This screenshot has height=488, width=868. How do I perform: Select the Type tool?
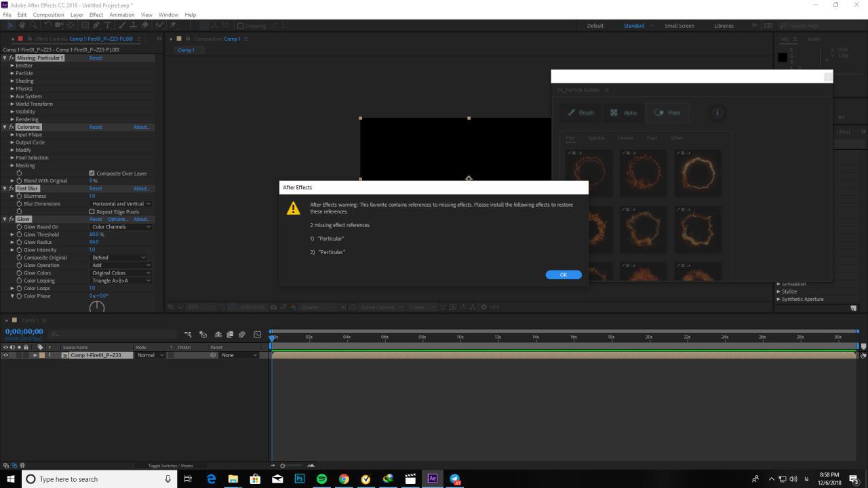pos(107,25)
